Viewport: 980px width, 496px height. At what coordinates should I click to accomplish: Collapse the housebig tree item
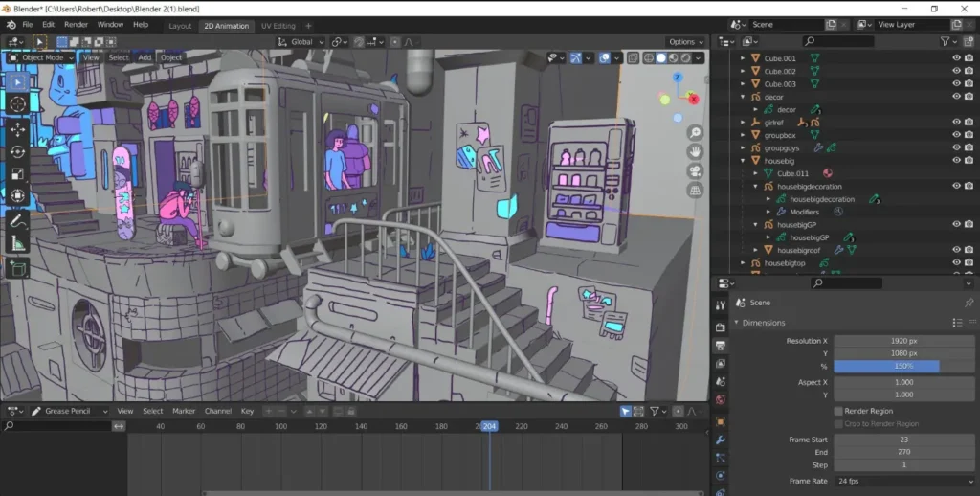pyautogui.click(x=743, y=161)
